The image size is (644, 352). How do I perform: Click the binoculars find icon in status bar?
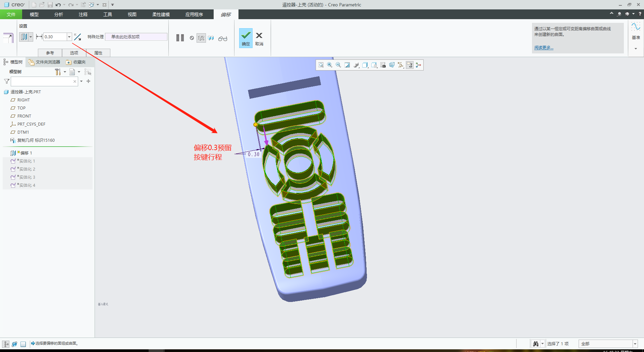[x=536, y=344]
